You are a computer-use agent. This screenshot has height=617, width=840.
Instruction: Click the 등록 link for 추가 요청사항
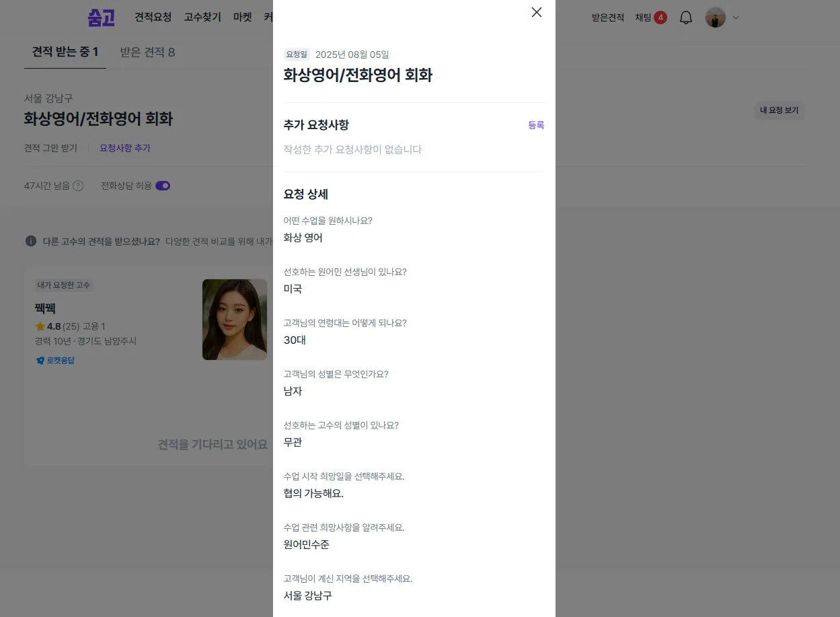click(536, 125)
